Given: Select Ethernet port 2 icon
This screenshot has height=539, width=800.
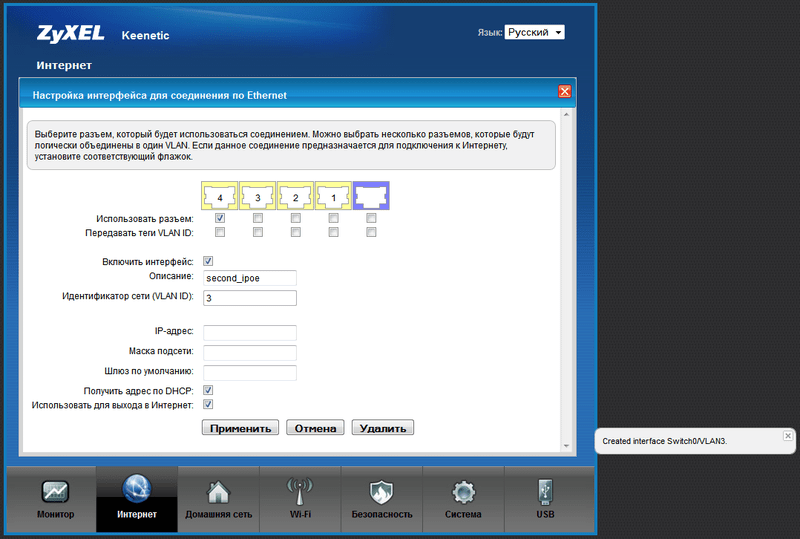Looking at the screenshot, I should click(295, 195).
